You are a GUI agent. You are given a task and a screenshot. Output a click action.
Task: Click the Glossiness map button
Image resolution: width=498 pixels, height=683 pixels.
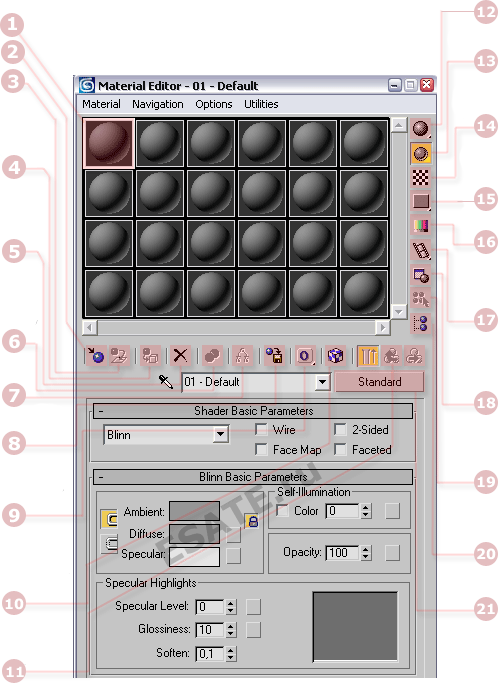pyautogui.click(x=254, y=629)
